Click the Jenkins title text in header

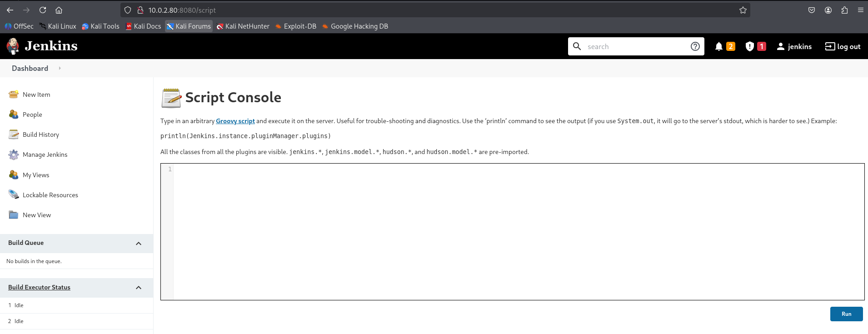51,46
